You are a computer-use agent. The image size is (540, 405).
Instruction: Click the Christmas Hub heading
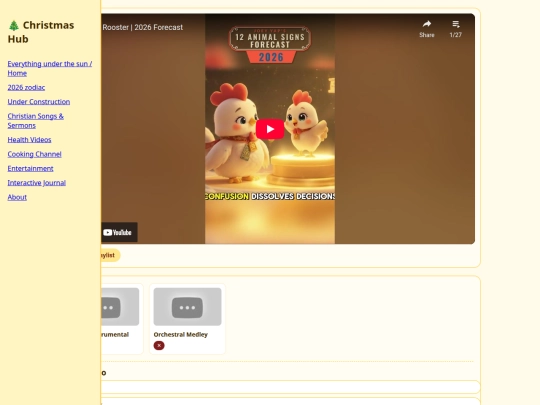pos(41,32)
